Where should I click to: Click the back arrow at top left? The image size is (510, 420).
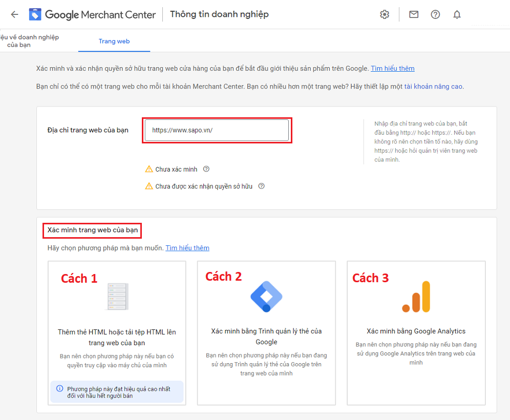(x=14, y=14)
